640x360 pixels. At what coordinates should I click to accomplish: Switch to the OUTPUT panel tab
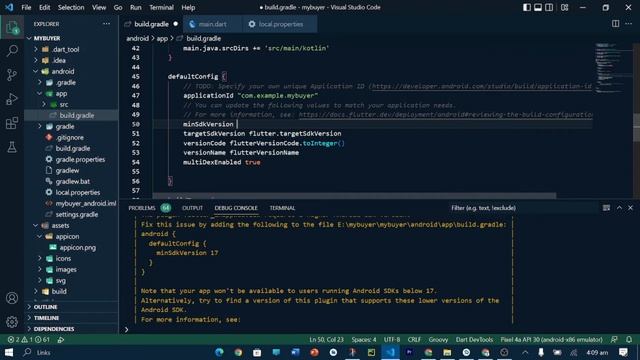click(192, 208)
